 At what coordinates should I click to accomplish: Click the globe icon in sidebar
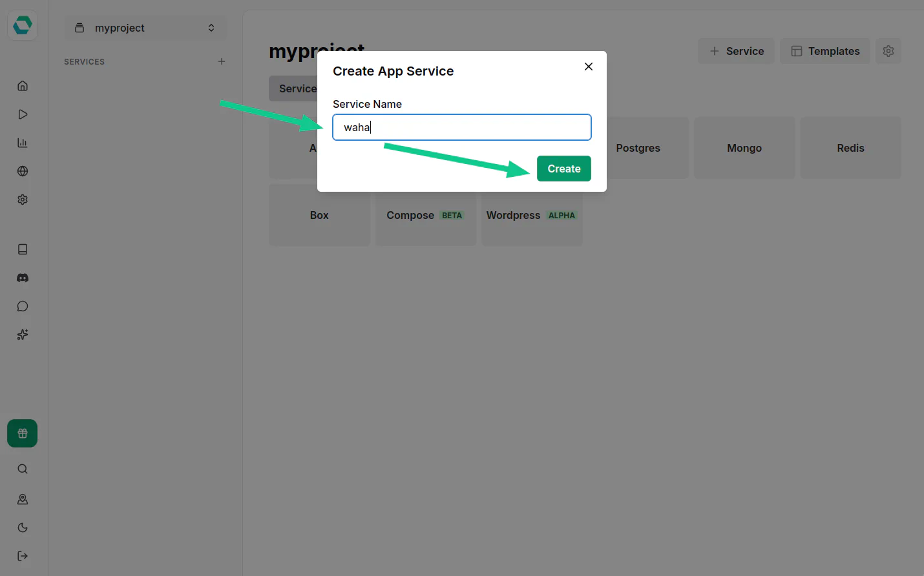point(23,171)
